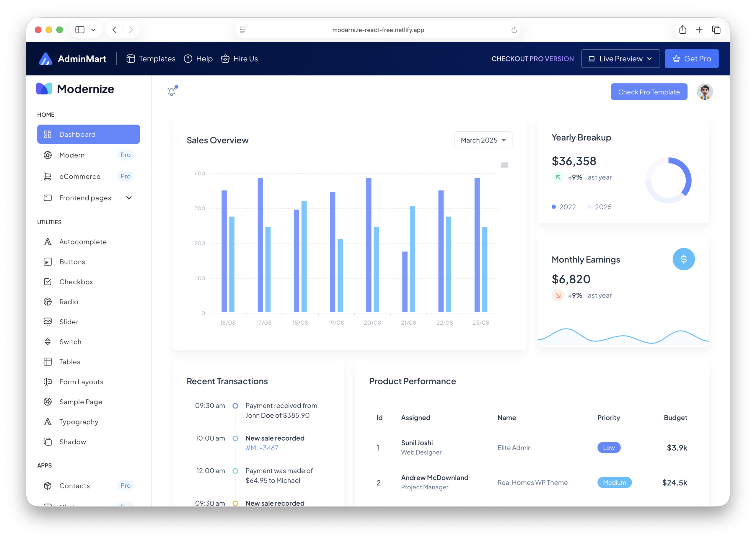Select the Templates menu item
Viewport: 756px width, 541px height.
pyautogui.click(x=150, y=58)
